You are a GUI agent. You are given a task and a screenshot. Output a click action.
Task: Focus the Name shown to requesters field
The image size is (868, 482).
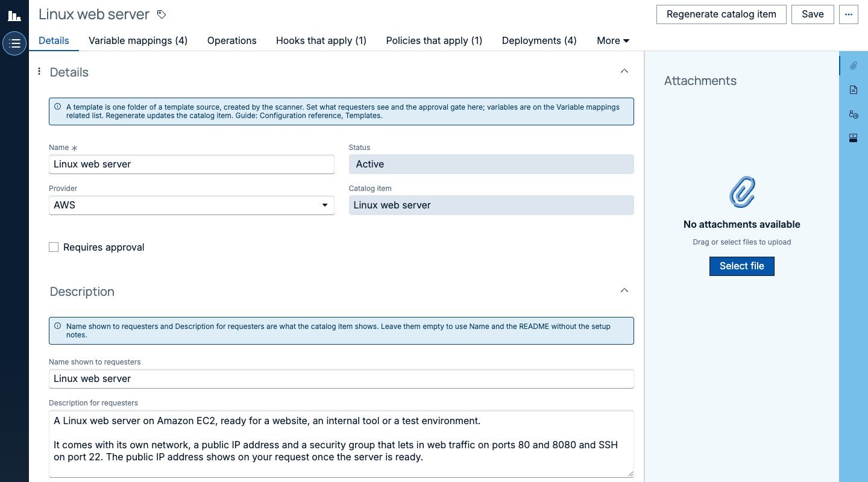(341, 378)
